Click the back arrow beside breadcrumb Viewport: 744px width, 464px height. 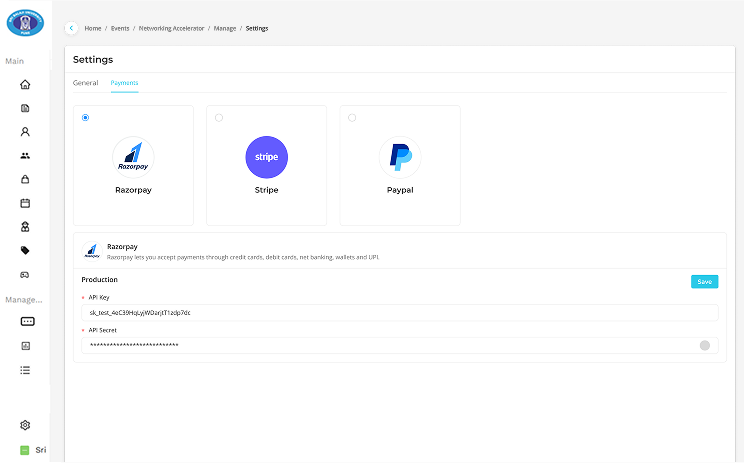coord(71,28)
